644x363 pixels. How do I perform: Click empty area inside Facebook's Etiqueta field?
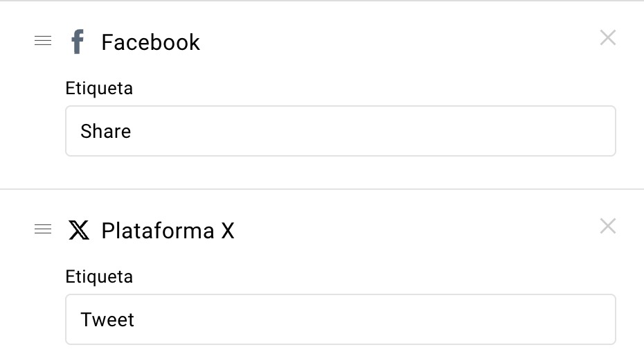(370, 131)
